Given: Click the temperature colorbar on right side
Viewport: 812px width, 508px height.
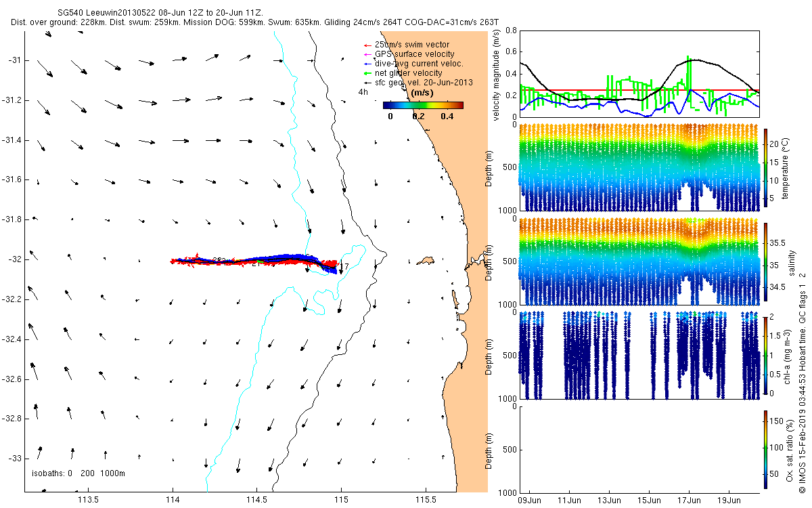Looking at the screenshot, I should tap(765, 169).
